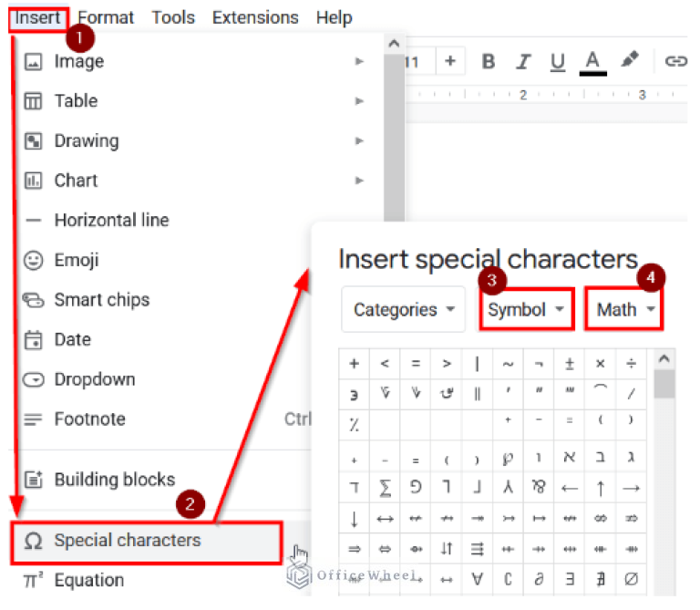
Task: Insert the empty set ∅ symbol
Action: [x=631, y=578]
